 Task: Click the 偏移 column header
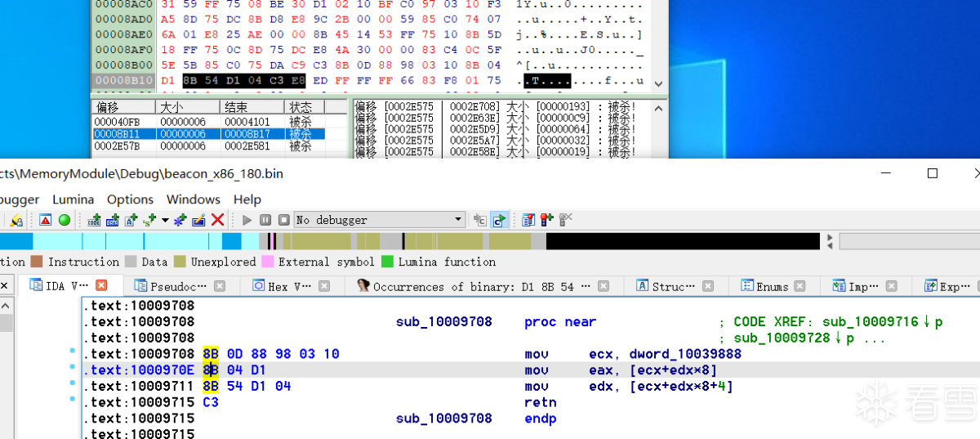click(x=122, y=107)
